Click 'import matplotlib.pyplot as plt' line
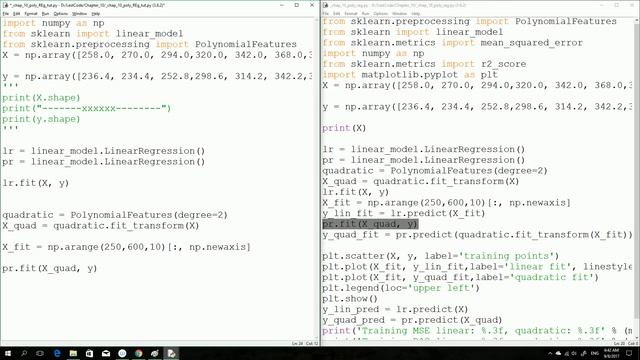This screenshot has width=640, height=360. tap(410, 75)
